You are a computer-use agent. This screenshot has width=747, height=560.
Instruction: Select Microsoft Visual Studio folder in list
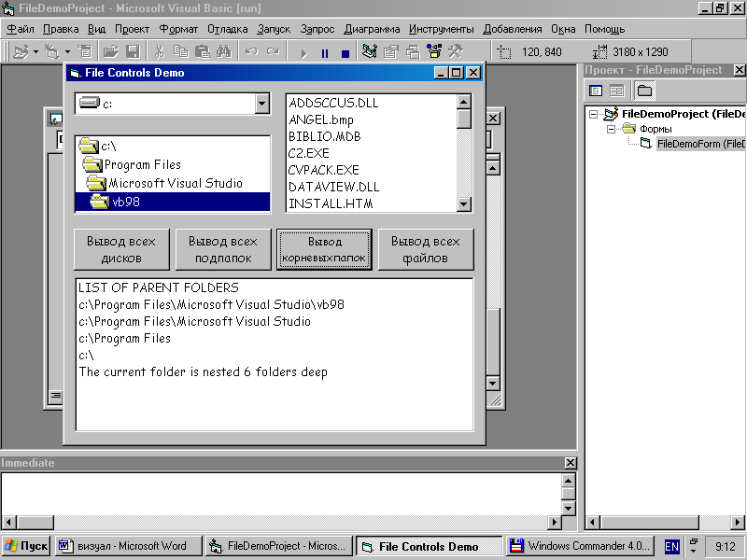pyautogui.click(x=173, y=183)
